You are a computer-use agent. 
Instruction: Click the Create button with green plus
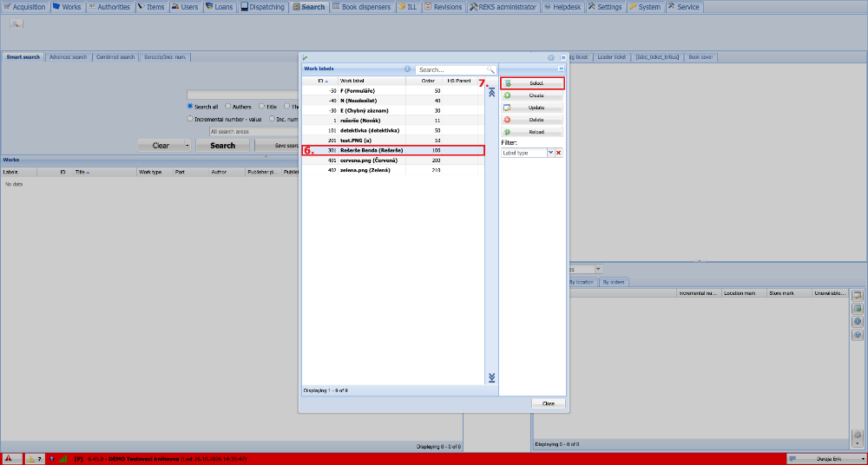(532, 95)
